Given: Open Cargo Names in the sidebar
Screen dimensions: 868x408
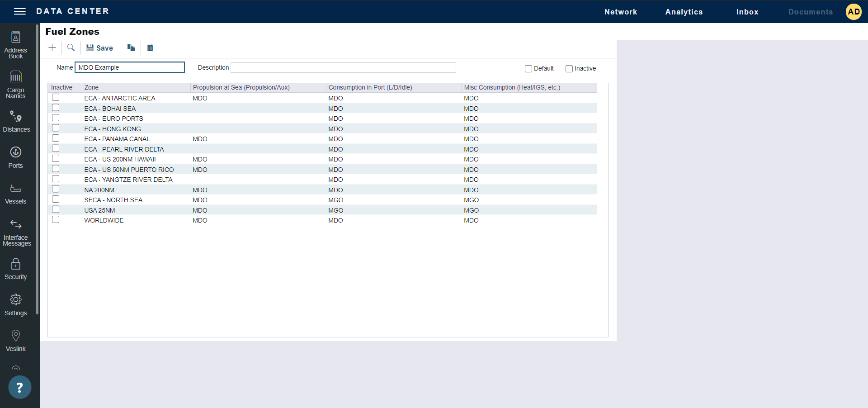Looking at the screenshot, I should pos(16,85).
